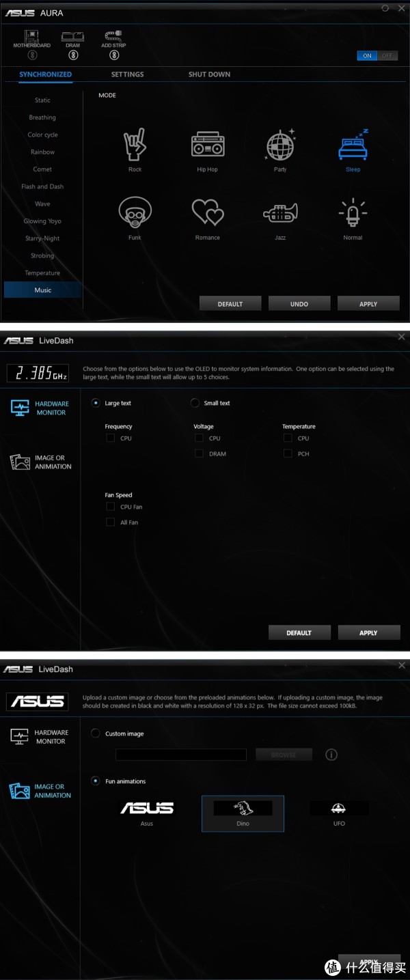Click the custom image path field
410x980 pixels.
tap(181, 755)
